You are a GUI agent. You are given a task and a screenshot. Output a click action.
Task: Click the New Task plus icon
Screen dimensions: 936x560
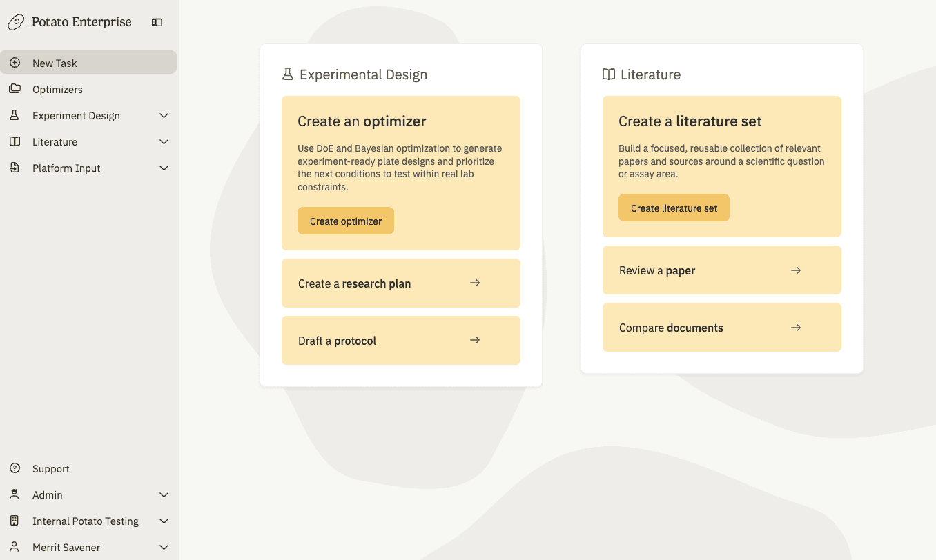(x=14, y=63)
